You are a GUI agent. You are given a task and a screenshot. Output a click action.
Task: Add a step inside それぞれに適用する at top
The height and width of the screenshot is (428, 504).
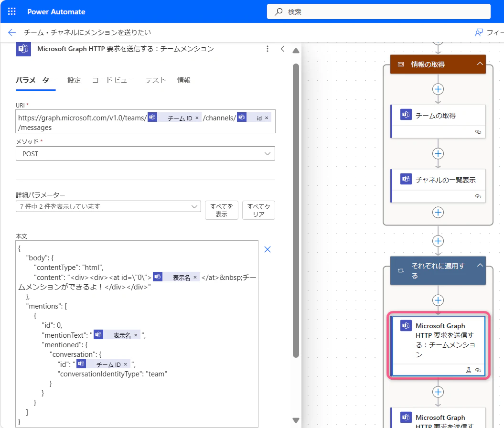pos(438,300)
